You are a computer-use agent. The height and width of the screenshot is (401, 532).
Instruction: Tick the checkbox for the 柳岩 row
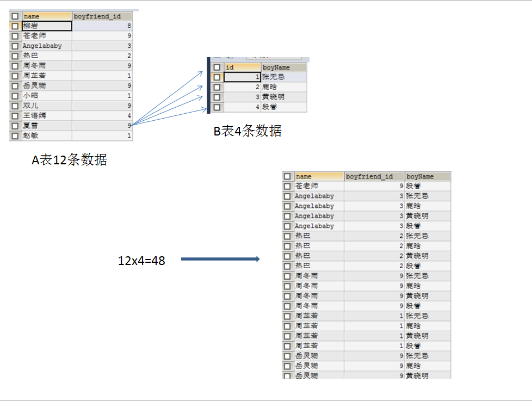pyautogui.click(x=15, y=26)
